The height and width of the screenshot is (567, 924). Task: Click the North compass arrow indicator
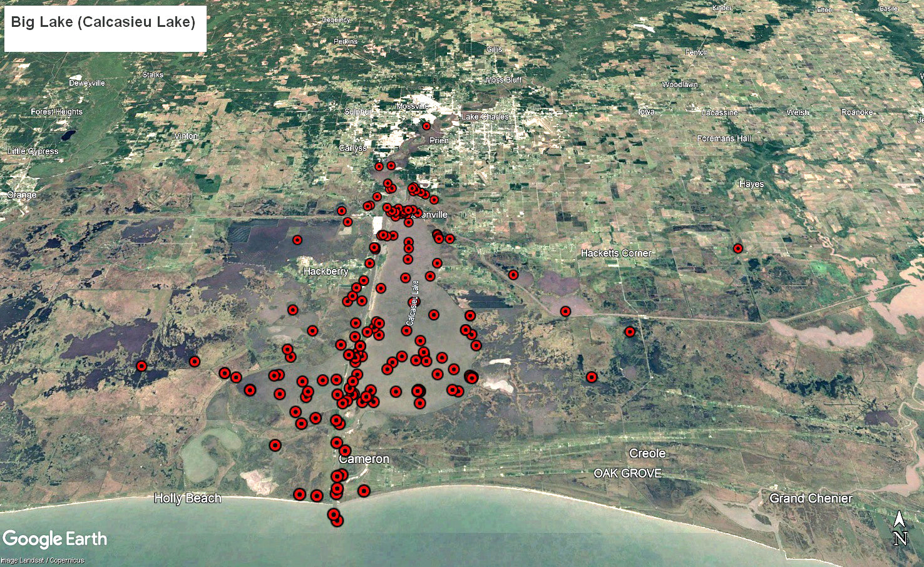coord(900,528)
